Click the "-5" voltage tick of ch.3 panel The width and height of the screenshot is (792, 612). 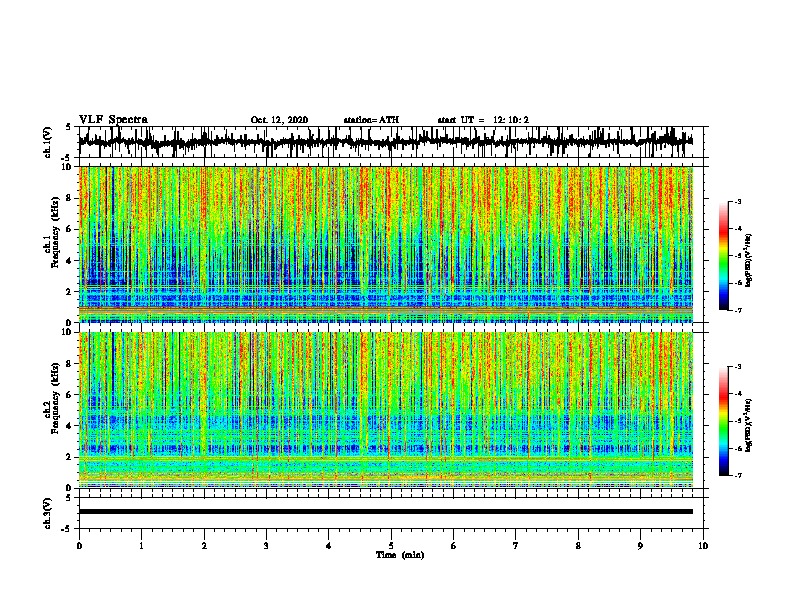click(67, 529)
